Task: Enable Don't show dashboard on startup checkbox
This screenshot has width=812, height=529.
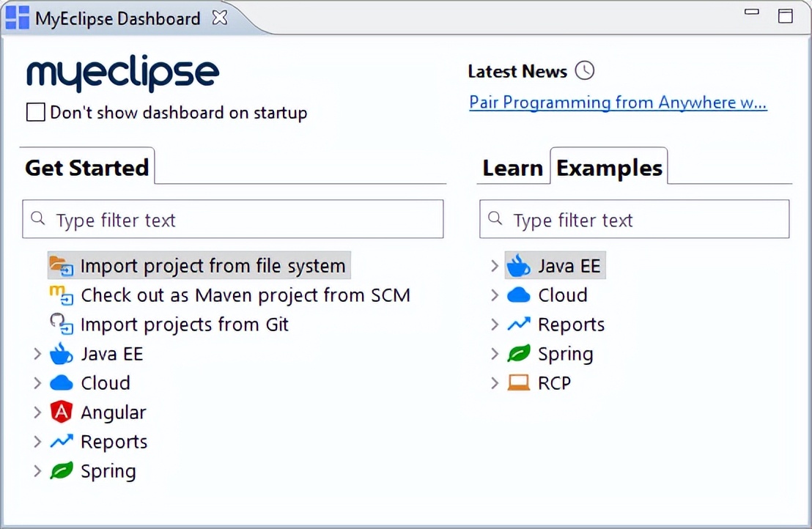Action: [35, 113]
